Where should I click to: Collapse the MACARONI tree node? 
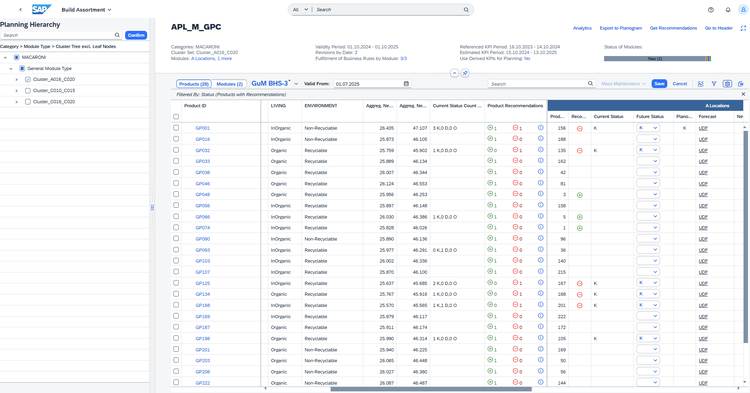[5, 57]
